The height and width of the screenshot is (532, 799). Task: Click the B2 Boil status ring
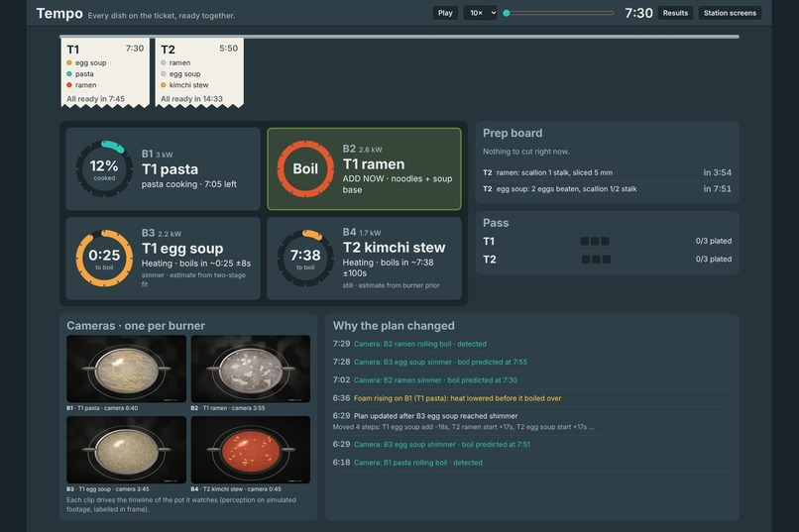point(305,169)
